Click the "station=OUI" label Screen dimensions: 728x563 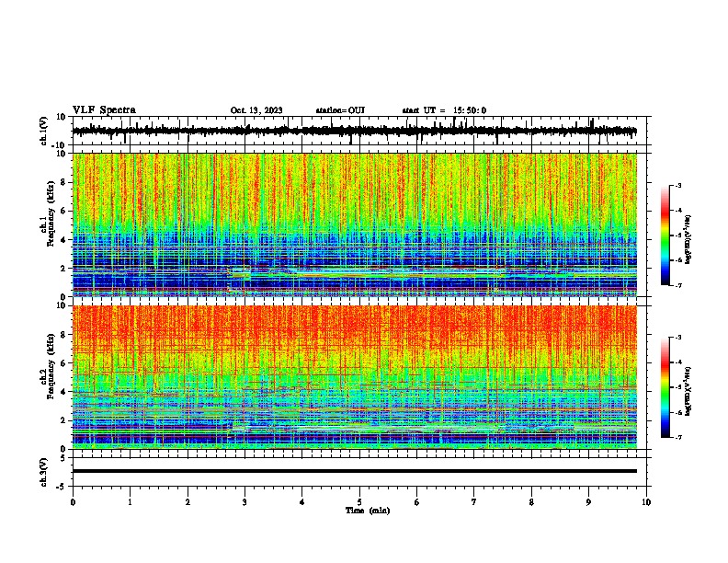click(x=340, y=110)
